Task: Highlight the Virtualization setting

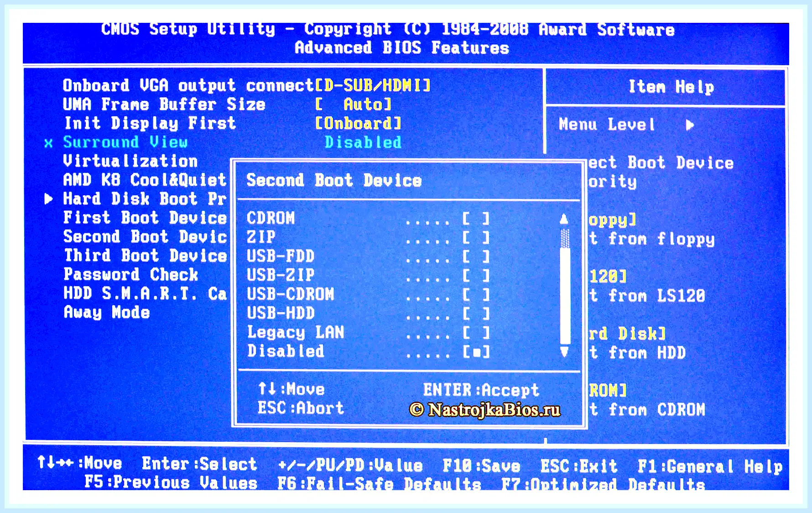Action: [x=130, y=161]
